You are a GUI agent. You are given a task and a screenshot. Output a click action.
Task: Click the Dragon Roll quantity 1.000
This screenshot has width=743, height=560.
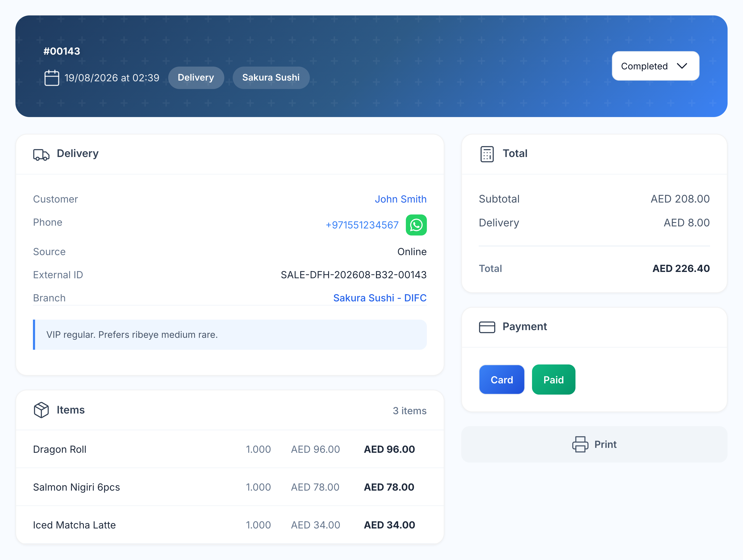pyautogui.click(x=258, y=449)
